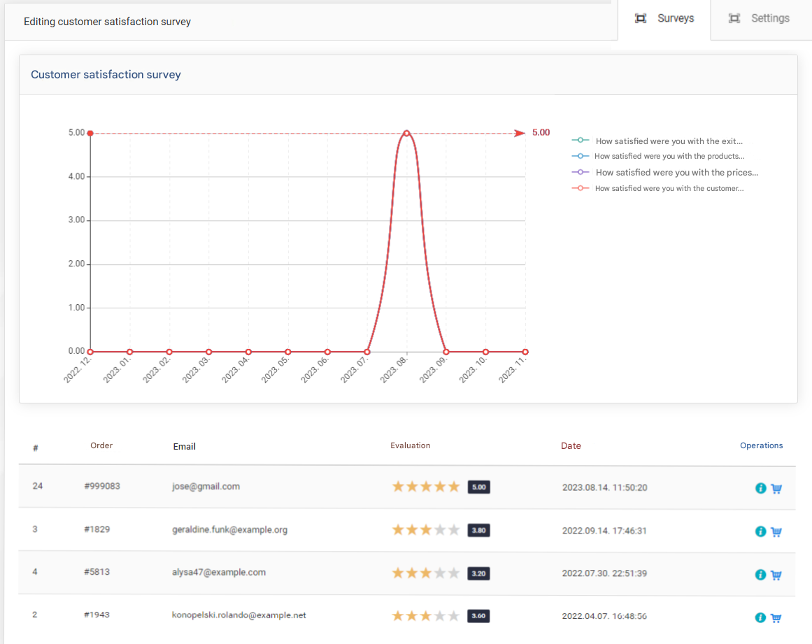Open info icon for order #1943
The image size is (812, 644).
pyautogui.click(x=760, y=617)
